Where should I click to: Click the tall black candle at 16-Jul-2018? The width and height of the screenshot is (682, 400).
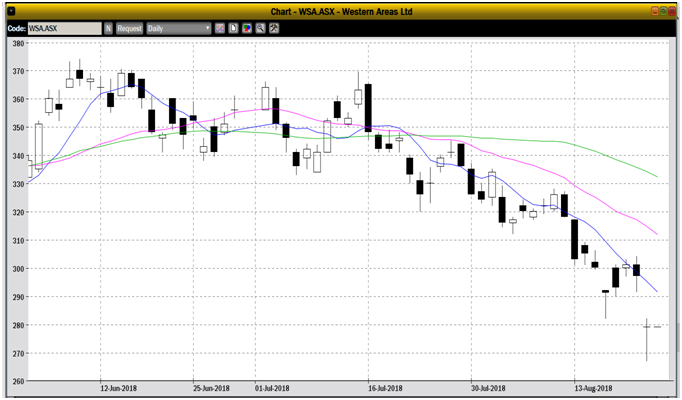(368, 108)
